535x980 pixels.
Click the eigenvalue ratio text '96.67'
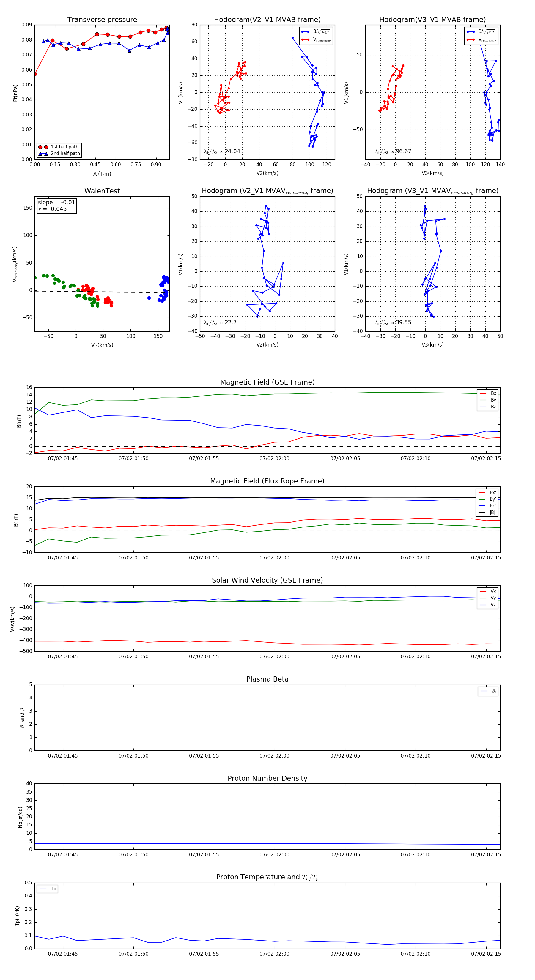[x=403, y=151]
